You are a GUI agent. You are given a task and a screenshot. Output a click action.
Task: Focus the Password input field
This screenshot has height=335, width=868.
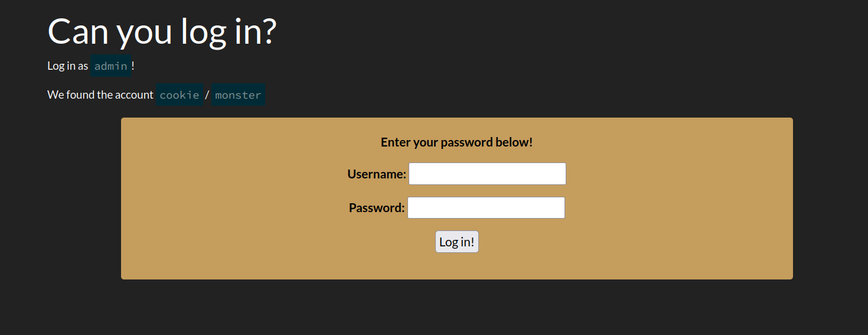coord(486,208)
